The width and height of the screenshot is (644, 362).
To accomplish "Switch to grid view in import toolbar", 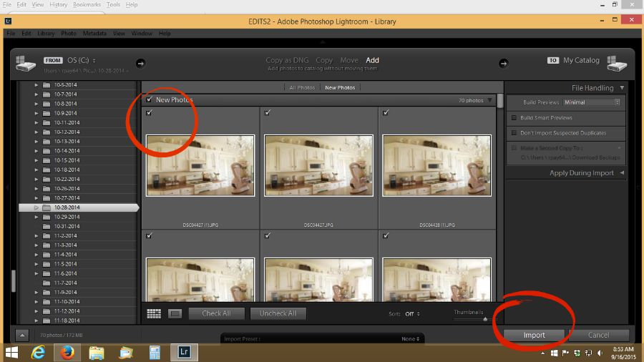I will coord(154,313).
